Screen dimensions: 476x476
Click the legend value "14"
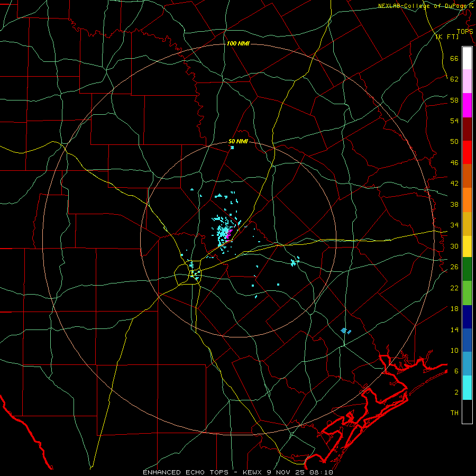click(x=454, y=329)
